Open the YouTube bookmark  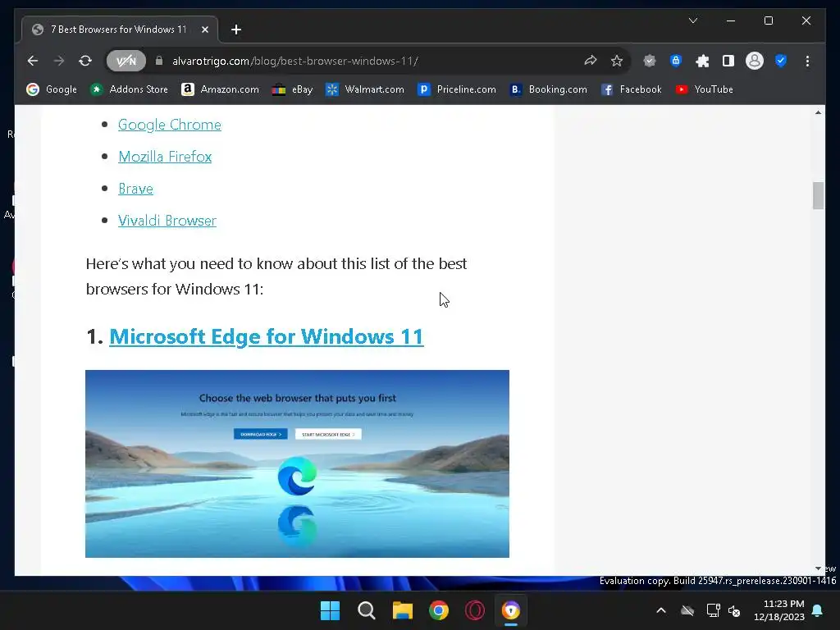coord(704,89)
